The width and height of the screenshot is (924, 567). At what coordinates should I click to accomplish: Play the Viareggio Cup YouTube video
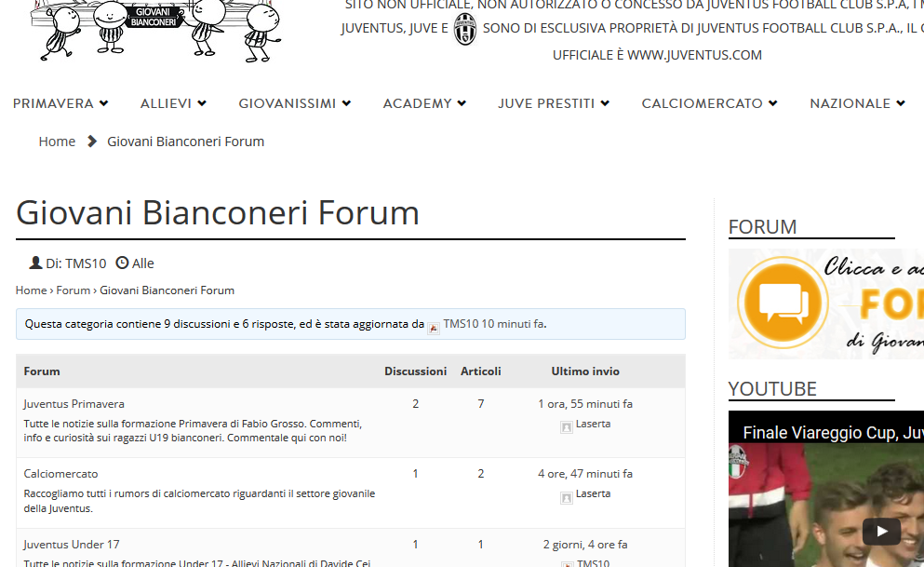pos(881,532)
